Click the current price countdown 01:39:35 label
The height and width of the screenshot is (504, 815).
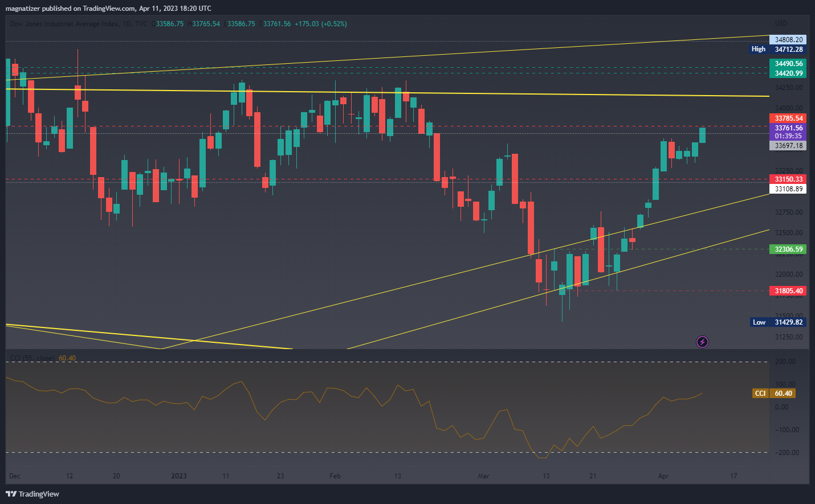[x=788, y=136]
